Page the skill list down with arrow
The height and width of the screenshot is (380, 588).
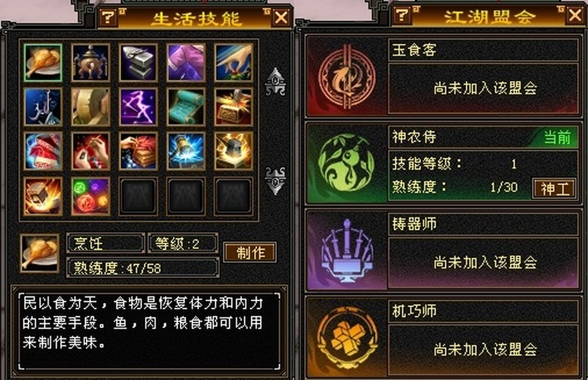coord(275,180)
